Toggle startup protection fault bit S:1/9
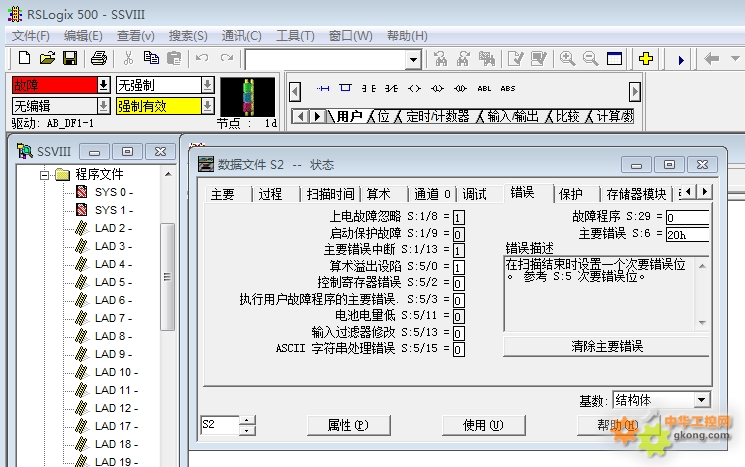Screen dimensions: 745x467 458,234
